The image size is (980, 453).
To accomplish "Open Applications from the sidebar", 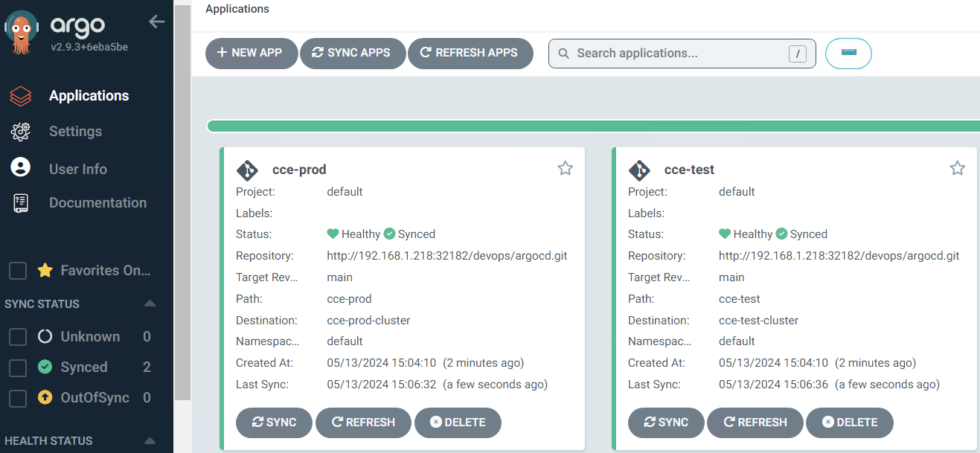I will [x=89, y=96].
